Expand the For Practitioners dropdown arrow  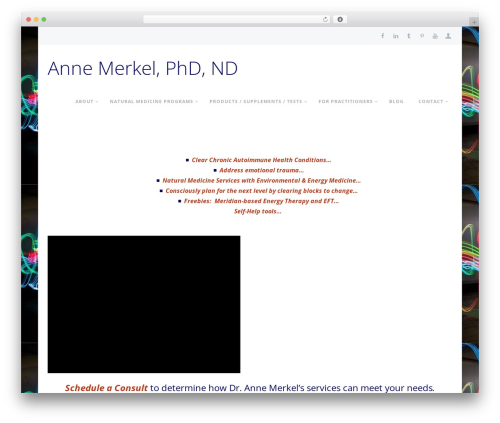click(376, 102)
